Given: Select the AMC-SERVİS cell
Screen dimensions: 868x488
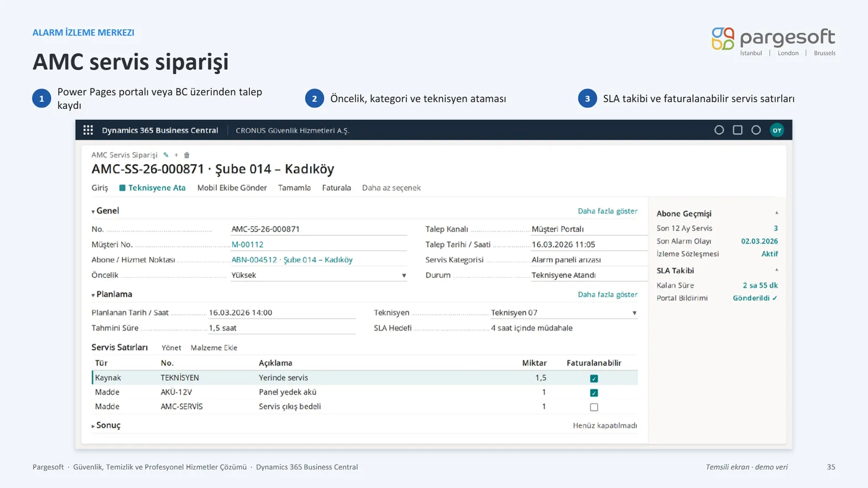Looking at the screenshot, I should (181, 407).
